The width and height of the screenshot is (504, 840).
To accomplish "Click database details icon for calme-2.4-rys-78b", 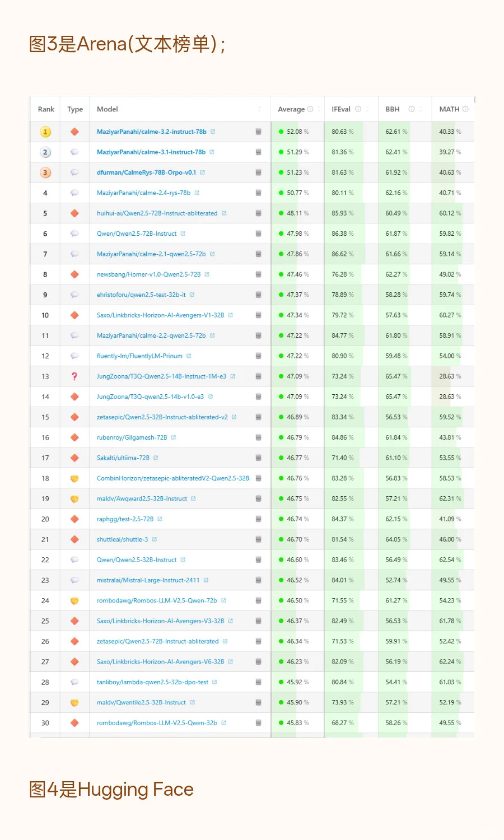I will (258, 193).
